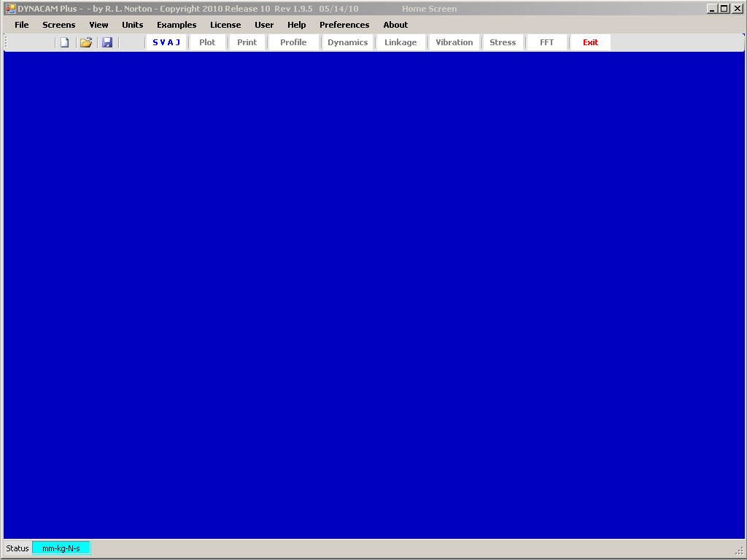Click the Status label in status bar
The image size is (747, 560).
[x=18, y=548]
